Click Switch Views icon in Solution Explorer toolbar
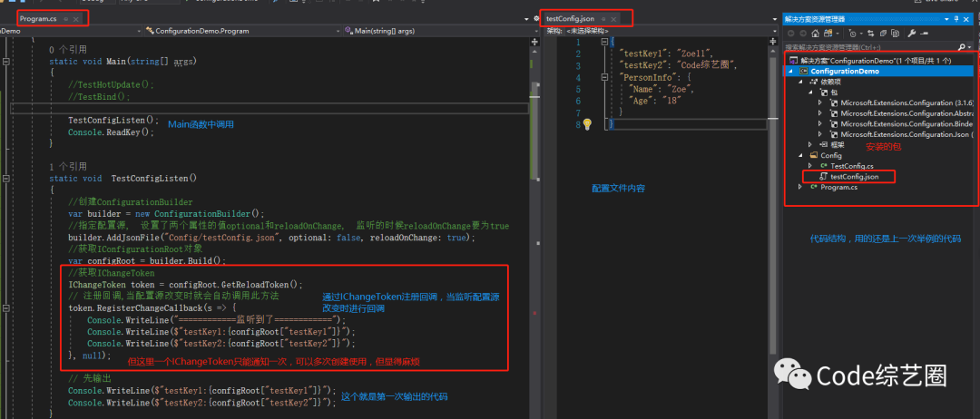This screenshot has height=419, width=980. pos(828,33)
